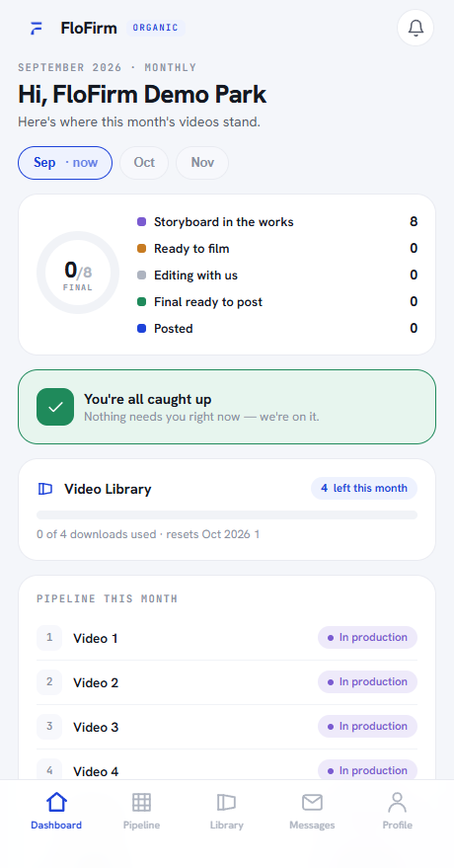This screenshot has height=868, width=454.
Task: Click the 'Editing with us' label
Action: pyautogui.click(x=195, y=276)
